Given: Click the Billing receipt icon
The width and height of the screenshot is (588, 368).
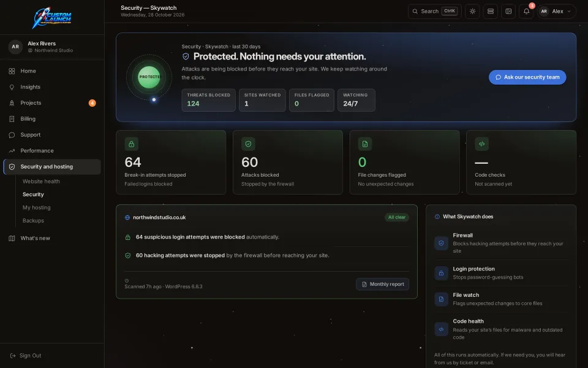Looking at the screenshot, I should click(x=12, y=119).
